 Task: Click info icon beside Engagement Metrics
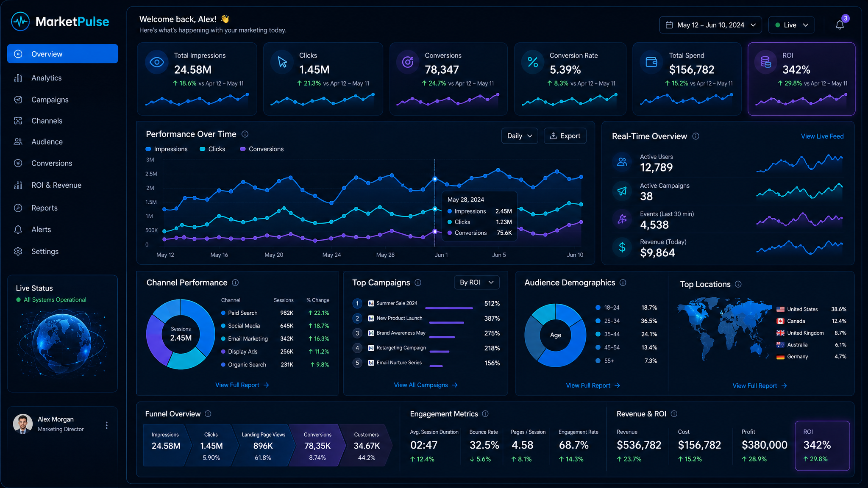point(485,414)
